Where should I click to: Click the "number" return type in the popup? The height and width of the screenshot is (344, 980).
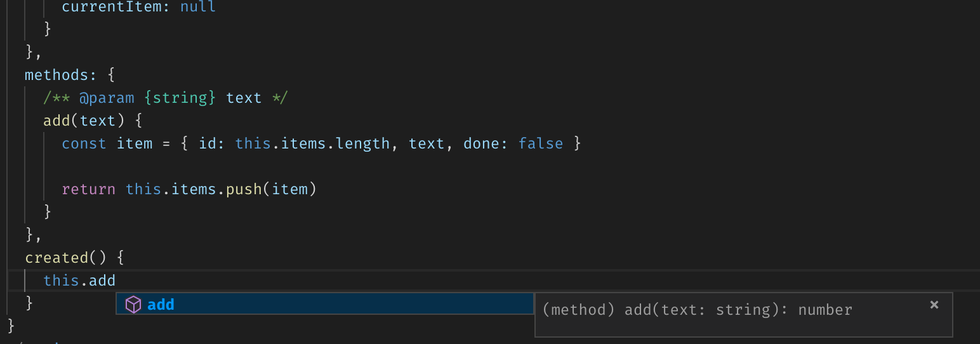[x=825, y=310]
